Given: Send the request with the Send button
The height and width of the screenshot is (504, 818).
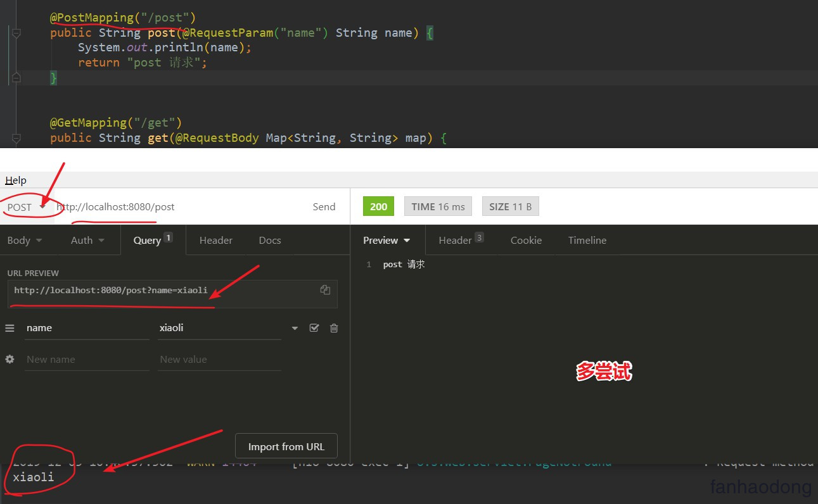Looking at the screenshot, I should (x=324, y=206).
